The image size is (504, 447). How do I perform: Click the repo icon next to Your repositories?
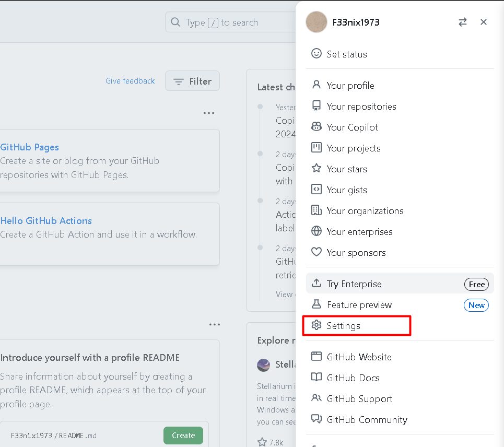pyautogui.click(x=317, y=105)
